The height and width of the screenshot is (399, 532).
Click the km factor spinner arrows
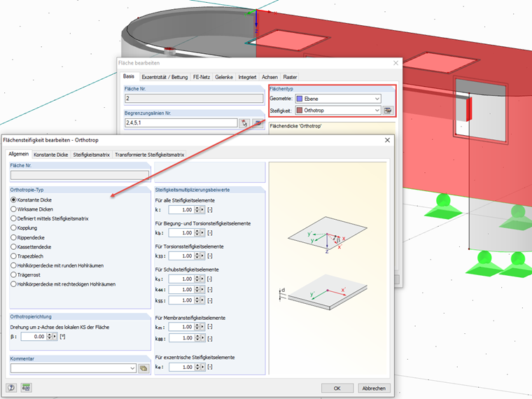pyautogui.click(x=197, y=327)
